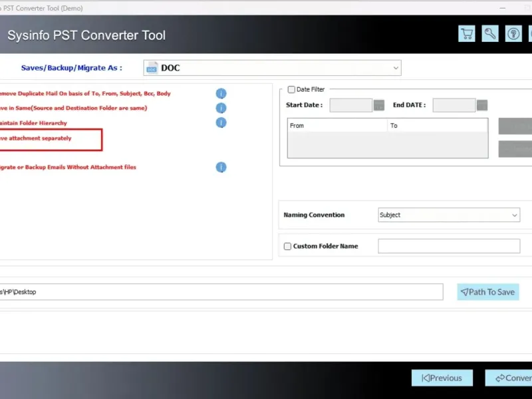The height and width of the screenshot is (399, 532).
Task: Open the help question mark icon
Action: (513, 34)
